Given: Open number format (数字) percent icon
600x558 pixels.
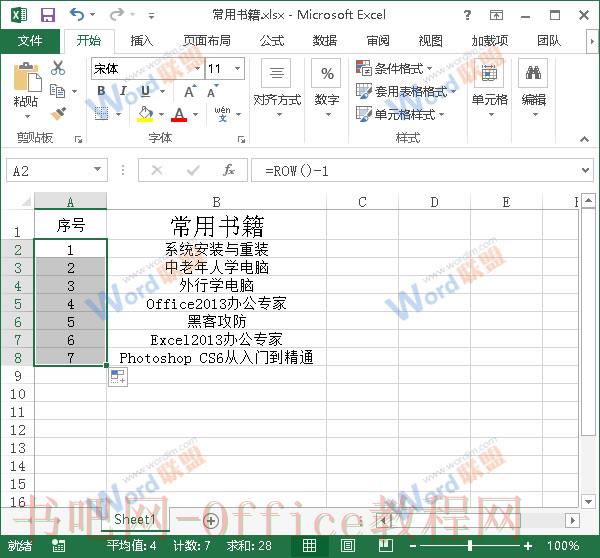Looking at the screenshot, I should tap(326, 72).
